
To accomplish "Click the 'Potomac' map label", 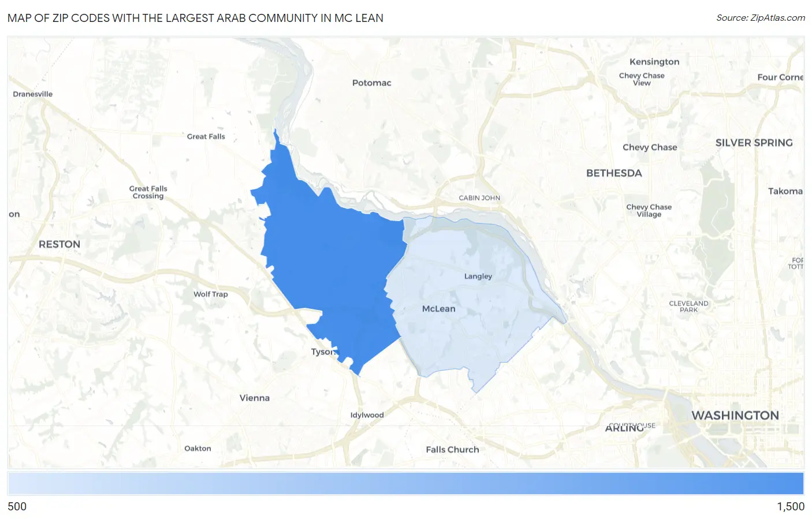I will coord(372,83).
